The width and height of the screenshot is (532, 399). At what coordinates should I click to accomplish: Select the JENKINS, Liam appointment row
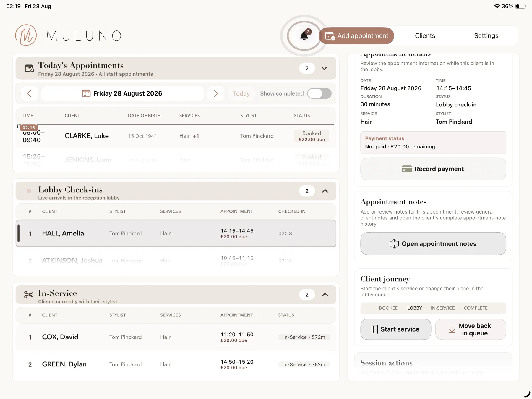click(x=176, y=160)
